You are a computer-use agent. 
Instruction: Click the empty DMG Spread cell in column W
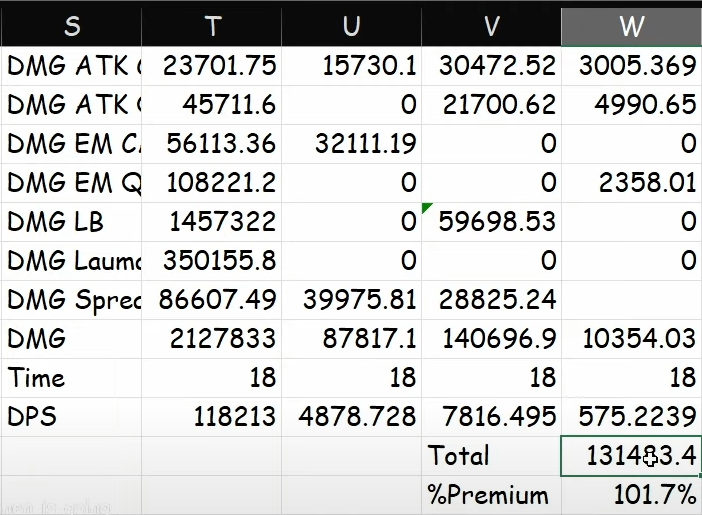pos(632,300)
